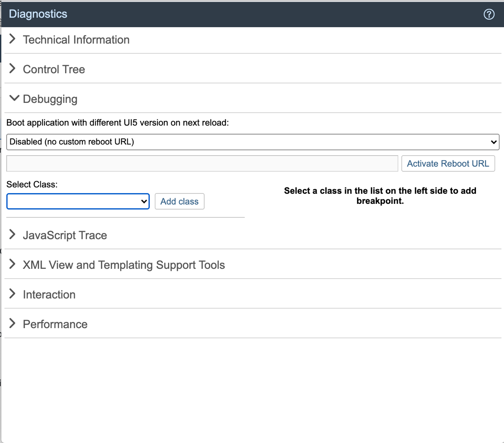Click the XML View section chevron icon
This screenshot has height=443, width=504.
pos(12,264)
